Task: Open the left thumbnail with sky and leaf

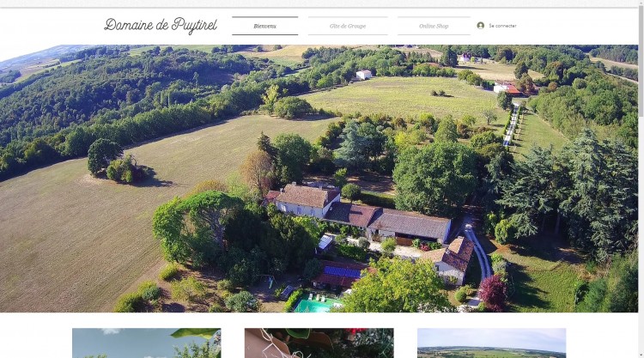Action: coord(147,343)
